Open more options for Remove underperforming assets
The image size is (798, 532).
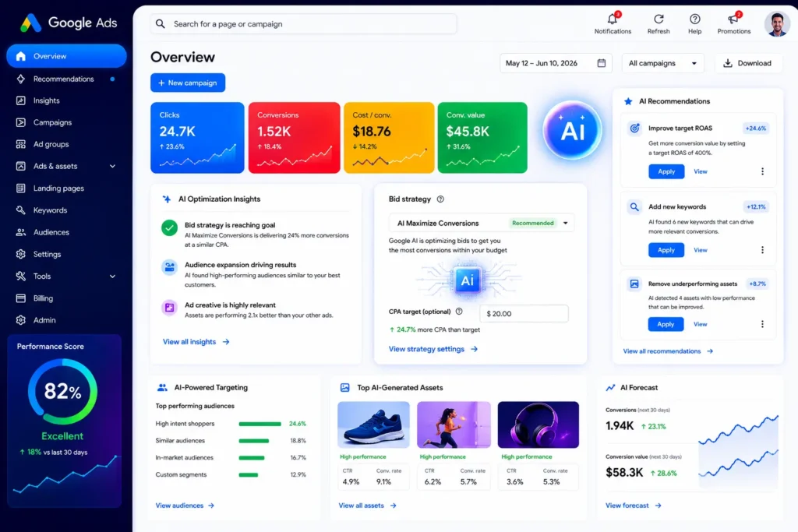762,324
